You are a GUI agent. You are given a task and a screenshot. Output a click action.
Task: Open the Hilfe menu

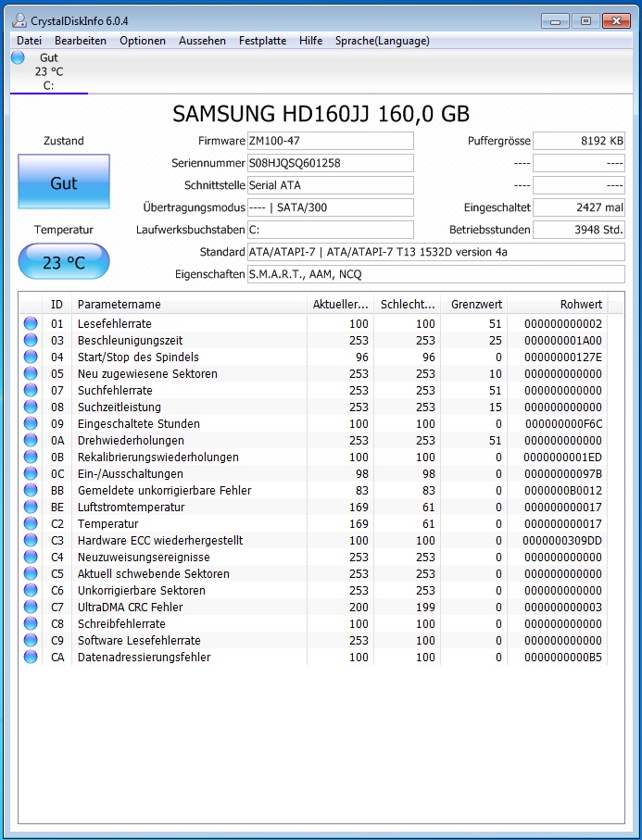click(311, 41)
